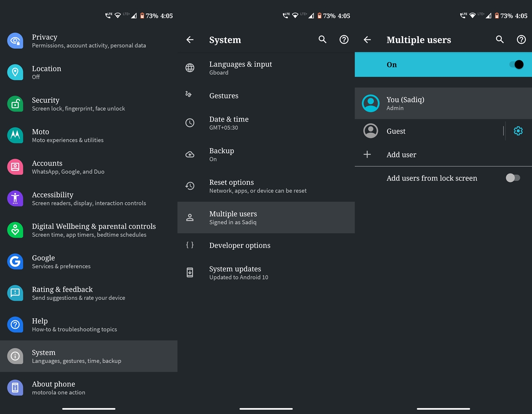Tap the Date & time clock icon
Screen dimensions: 532x414
pos(190,123)
